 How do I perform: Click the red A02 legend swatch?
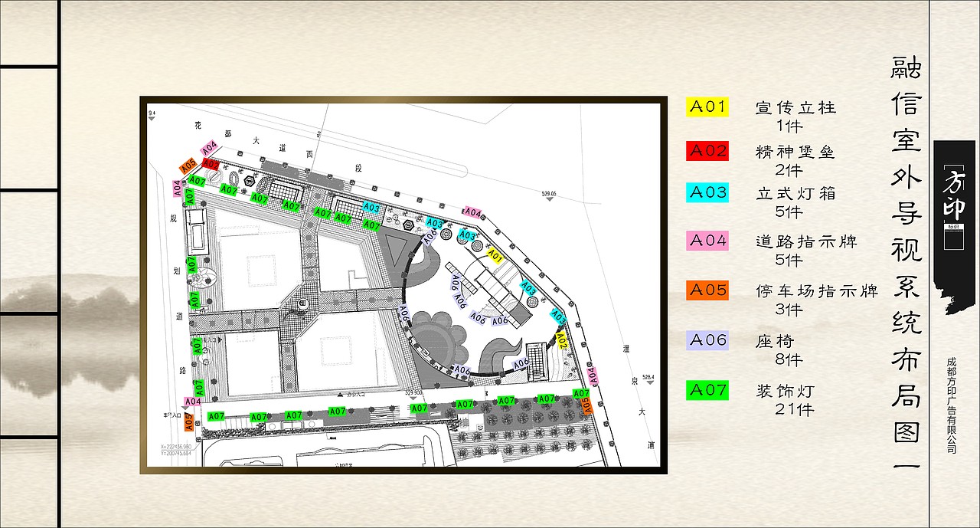(x=707, y=151)
